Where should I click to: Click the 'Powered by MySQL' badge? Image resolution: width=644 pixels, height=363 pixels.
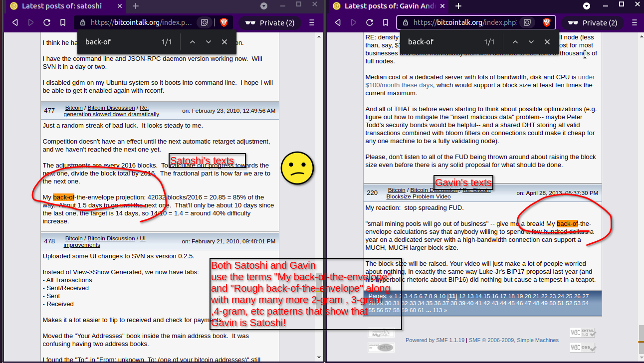coord(381,333)
